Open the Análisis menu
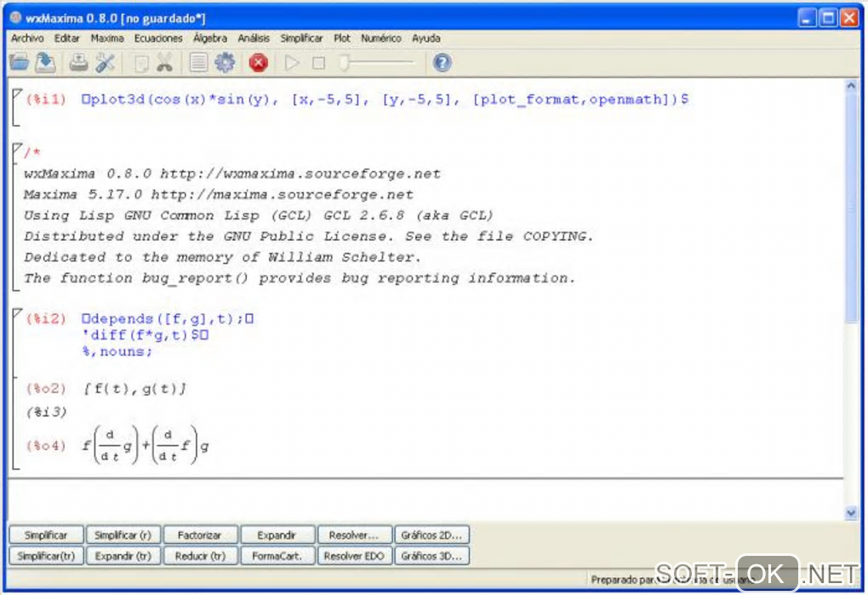This screenshot has width=868, height=595. [254, 38]
